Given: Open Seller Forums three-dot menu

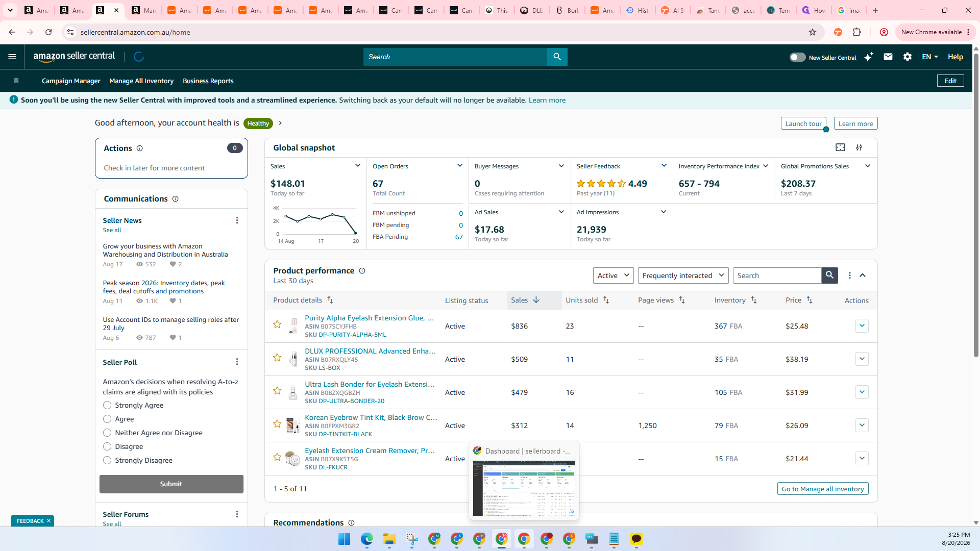Looking at the screenshot, I should pos(237,514).
